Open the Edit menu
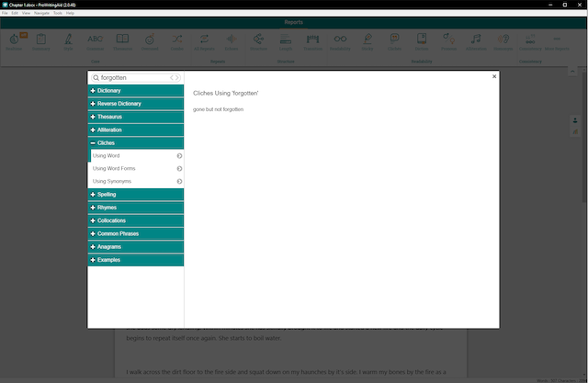Image resolution: width=588 pixels, height=383 pixels. (15, 13)
